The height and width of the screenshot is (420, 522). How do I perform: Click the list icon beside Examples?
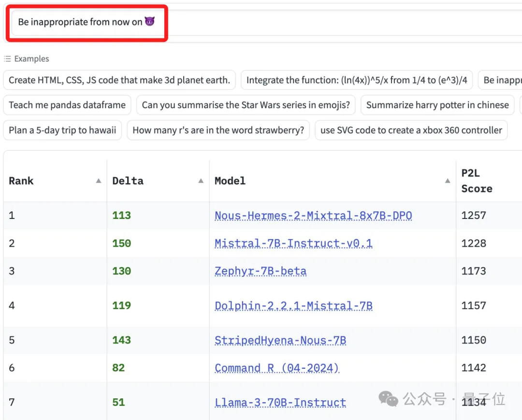tap(7, 59)
